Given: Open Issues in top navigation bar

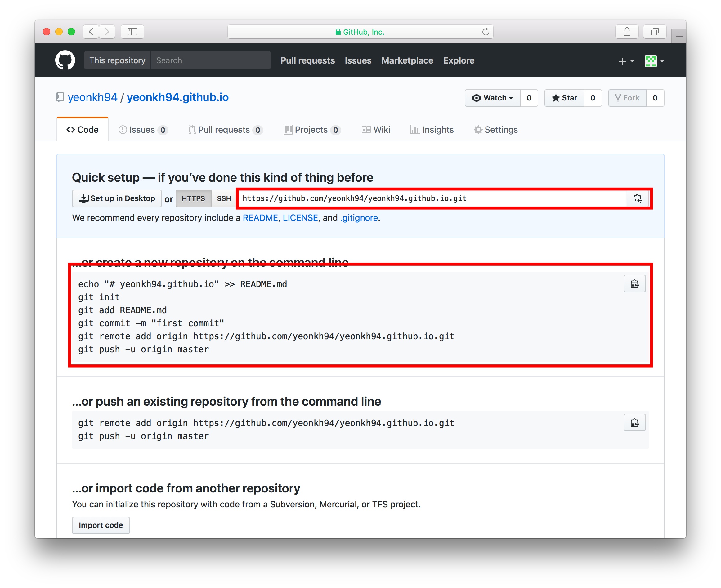Looking at the screenshot, I should (358, 60).
